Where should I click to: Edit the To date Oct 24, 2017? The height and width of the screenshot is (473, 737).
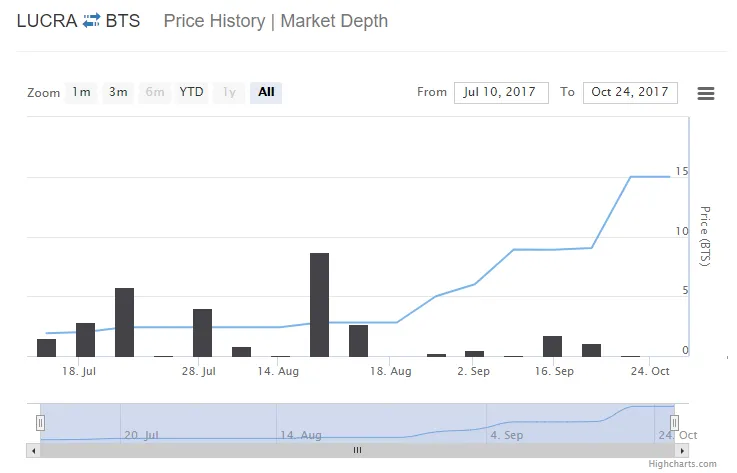click(630, 93)
